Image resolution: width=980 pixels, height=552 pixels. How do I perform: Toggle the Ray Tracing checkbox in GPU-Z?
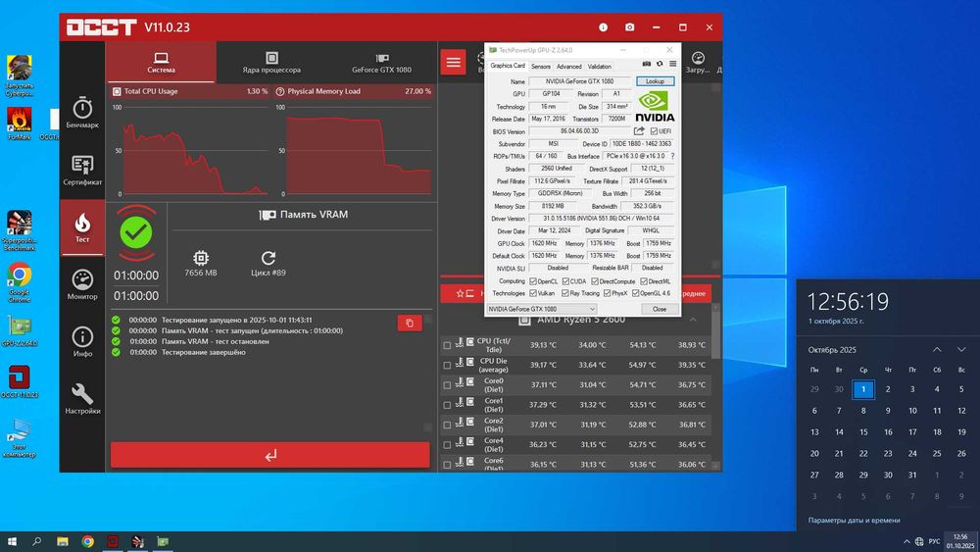point(565,293)
